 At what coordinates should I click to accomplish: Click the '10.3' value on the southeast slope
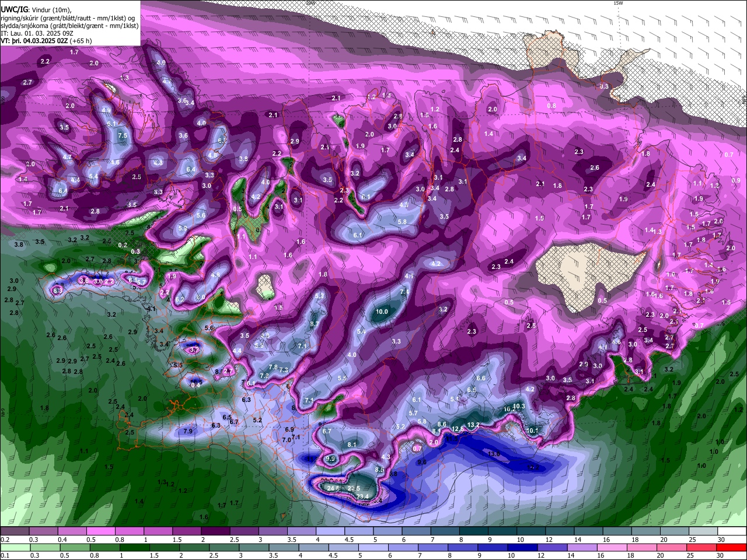[519, 406]
